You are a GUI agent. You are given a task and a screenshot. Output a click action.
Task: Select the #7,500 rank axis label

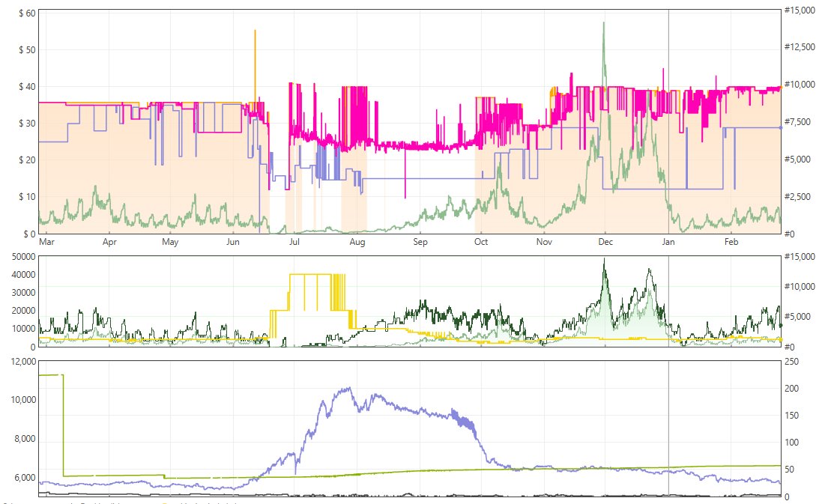coord(797,121)
